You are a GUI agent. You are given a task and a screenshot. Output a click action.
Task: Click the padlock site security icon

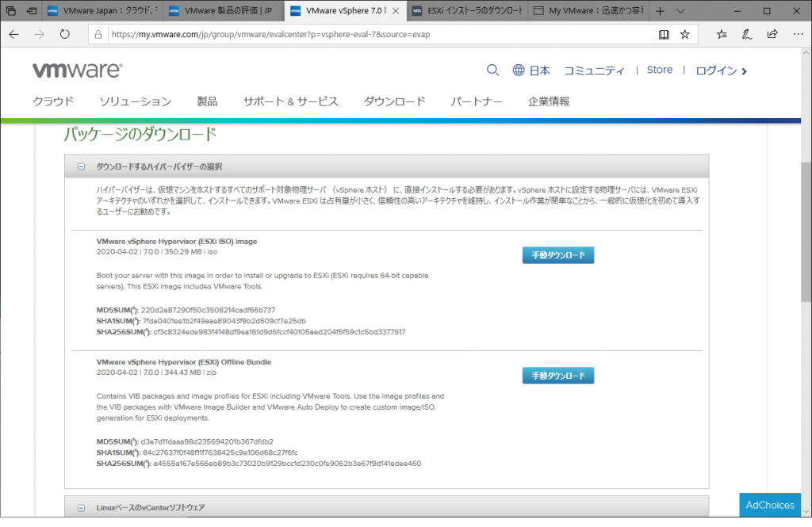pos(98,35)
